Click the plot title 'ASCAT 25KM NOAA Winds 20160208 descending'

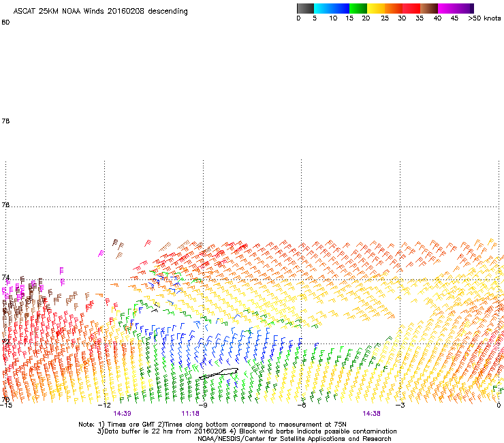tap(100, 12)
